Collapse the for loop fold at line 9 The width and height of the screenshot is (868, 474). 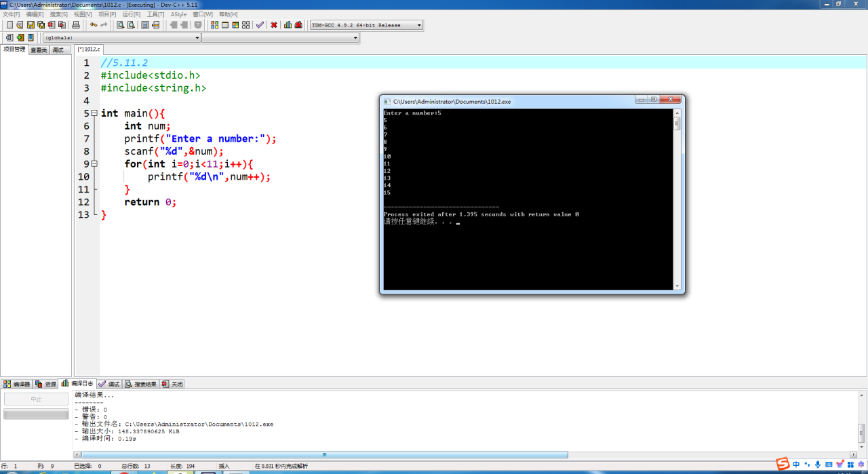coord(94,164)
